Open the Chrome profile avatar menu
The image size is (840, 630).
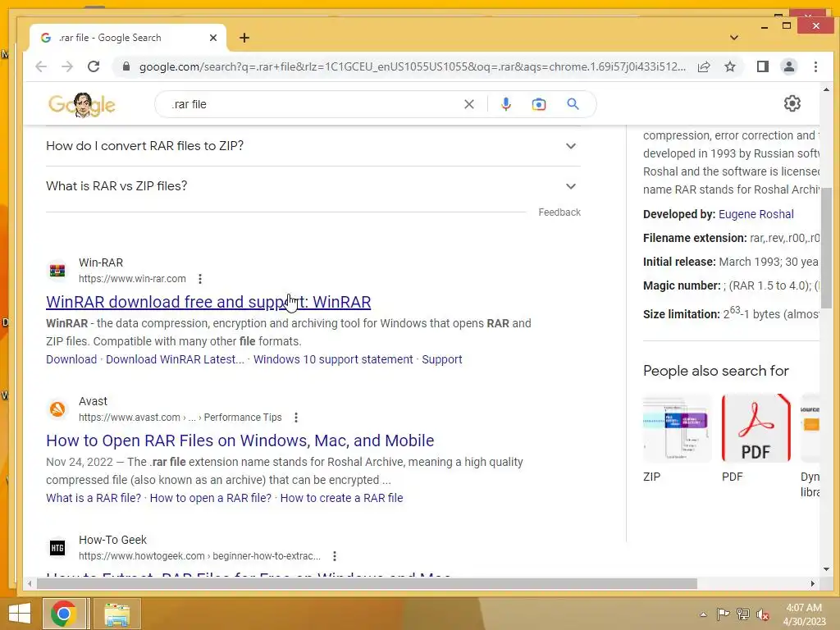pos(788,66)
